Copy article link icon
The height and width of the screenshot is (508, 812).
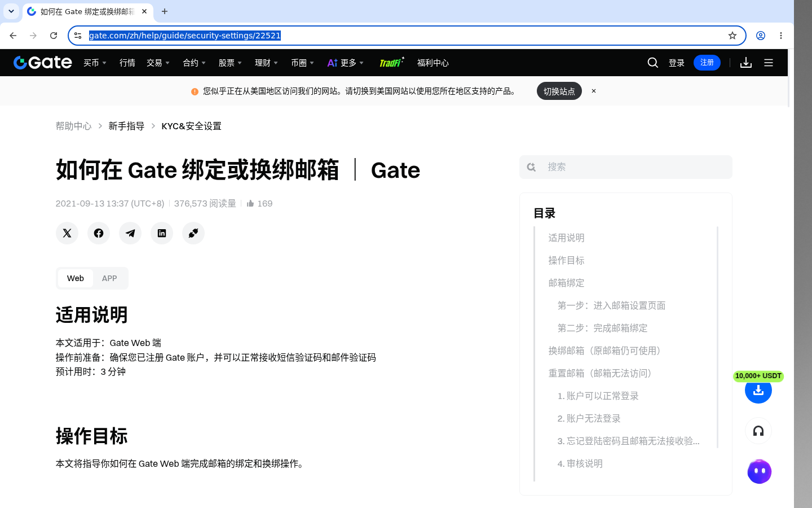193,233
